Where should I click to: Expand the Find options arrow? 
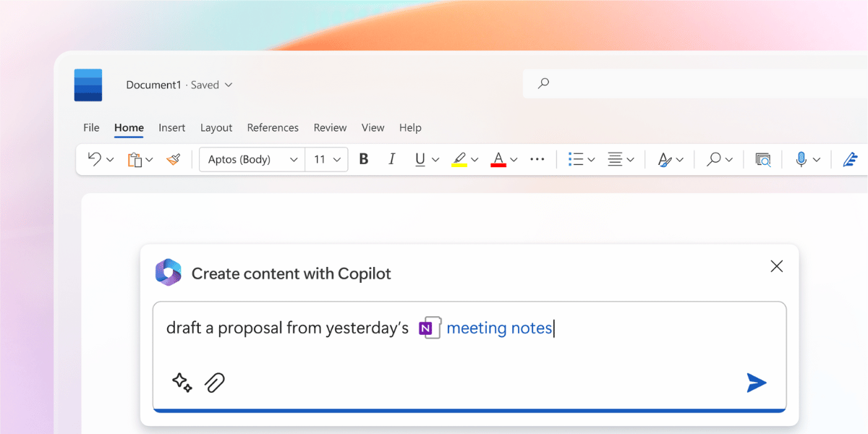[x=729, y=160]
